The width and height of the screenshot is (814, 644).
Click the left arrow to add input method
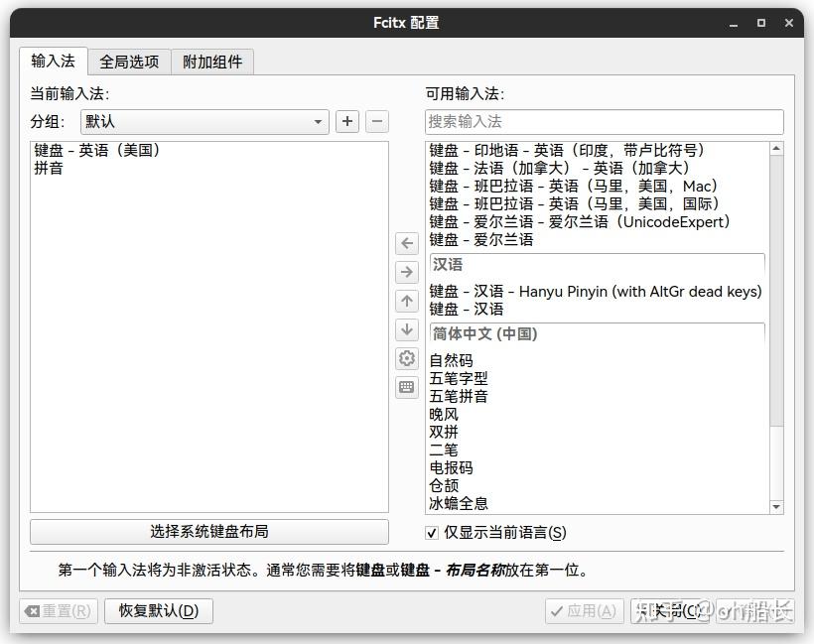click(406, 242)
